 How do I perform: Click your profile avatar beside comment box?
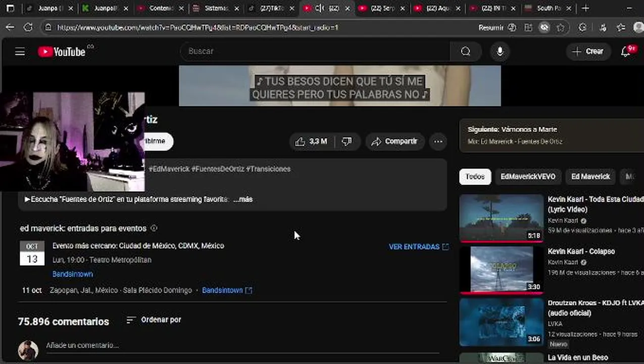pos(28,350)
